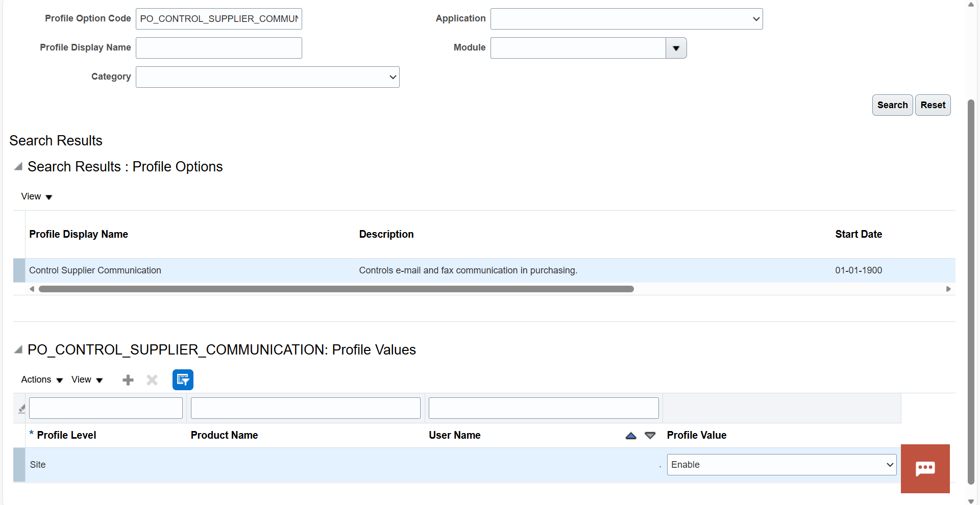The image size is (980, 505).
Task: Collapse the Search Results Profile Options section
Action: pyautogui.click(x=18, y=166)
